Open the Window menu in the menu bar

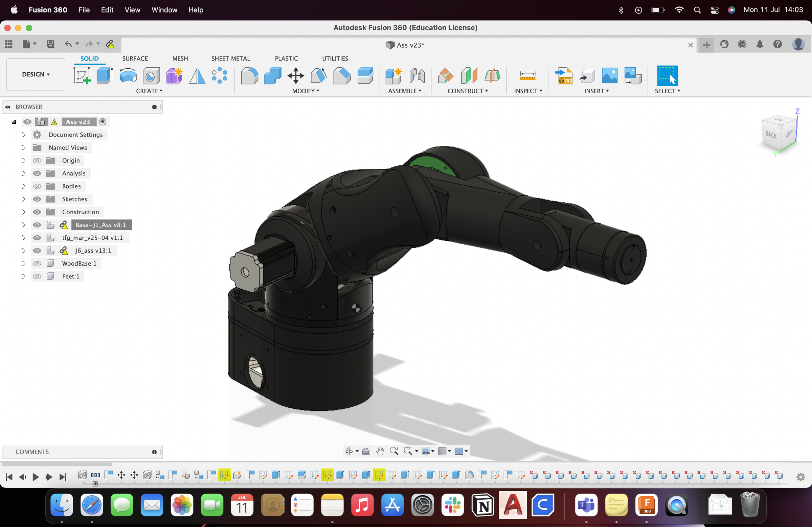[164, 10]
